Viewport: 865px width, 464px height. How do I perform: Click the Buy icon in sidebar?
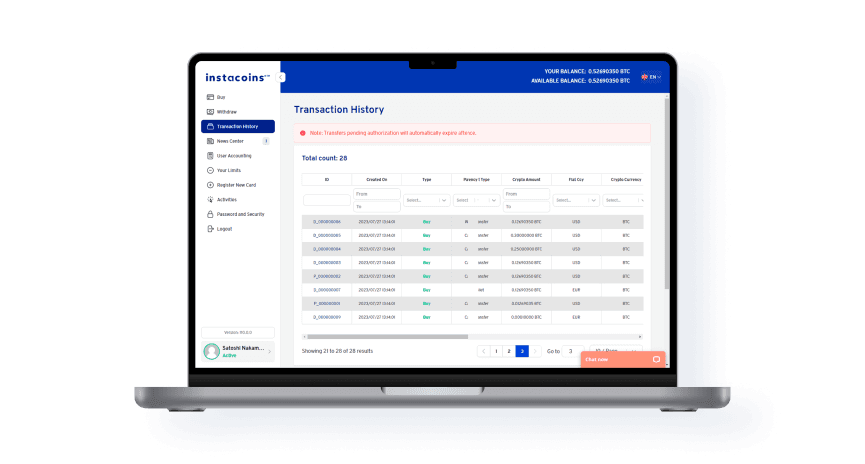coord(210,97)
